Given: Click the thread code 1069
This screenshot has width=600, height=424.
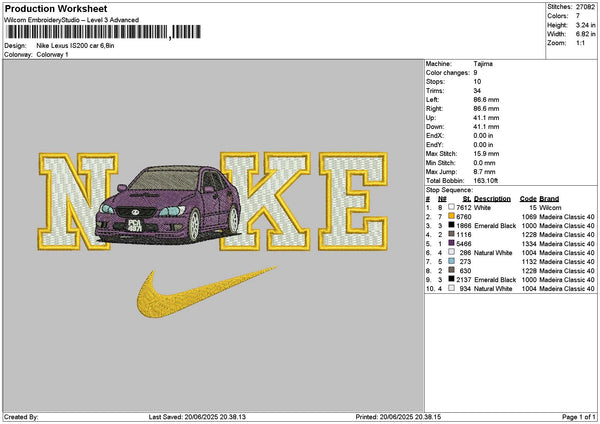Looking at the screenshot, I should click(x=529, y=217).
